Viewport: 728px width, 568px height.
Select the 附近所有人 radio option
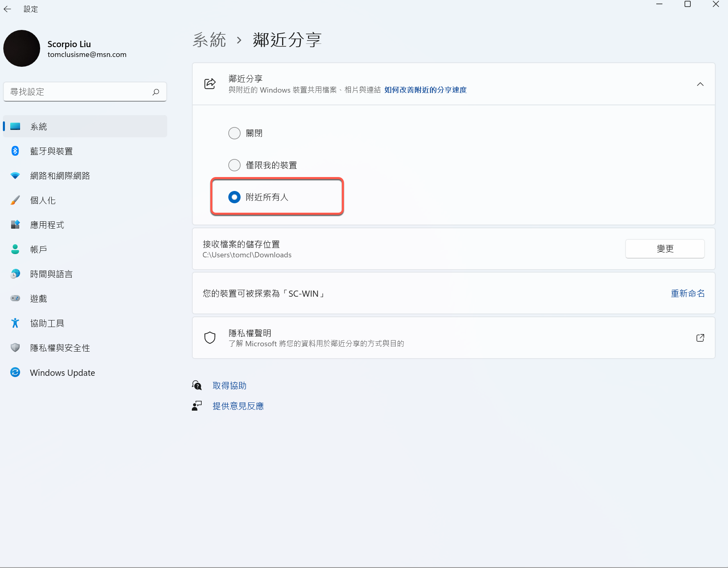234,197
